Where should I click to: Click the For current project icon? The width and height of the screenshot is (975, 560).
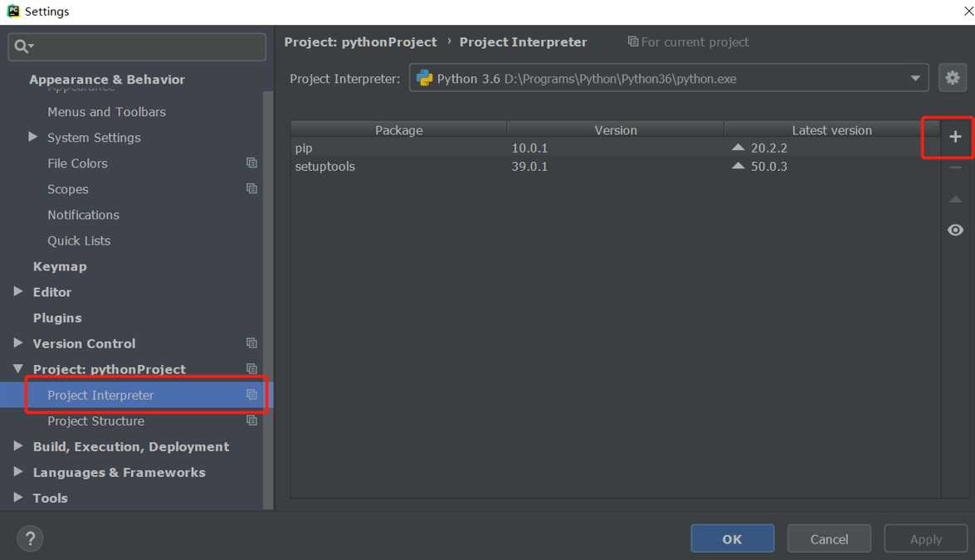click(632, 41)
